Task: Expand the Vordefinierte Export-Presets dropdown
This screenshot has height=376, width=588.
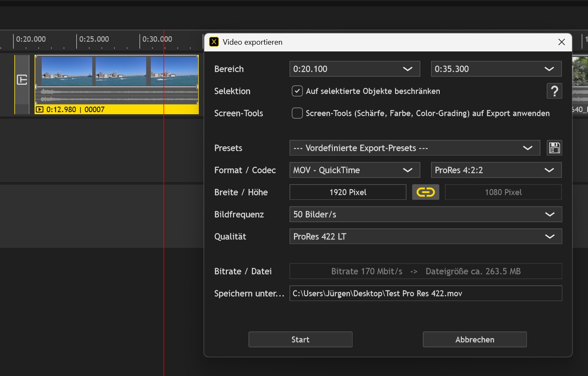Action: pyautogui.click(x=415, y=148)
